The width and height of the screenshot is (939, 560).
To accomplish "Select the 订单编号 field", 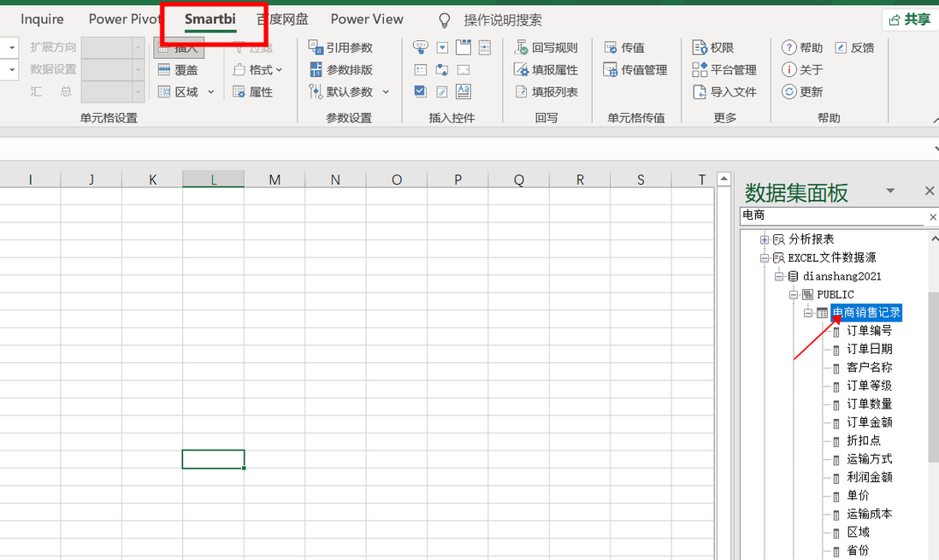I will coord(870,331).
